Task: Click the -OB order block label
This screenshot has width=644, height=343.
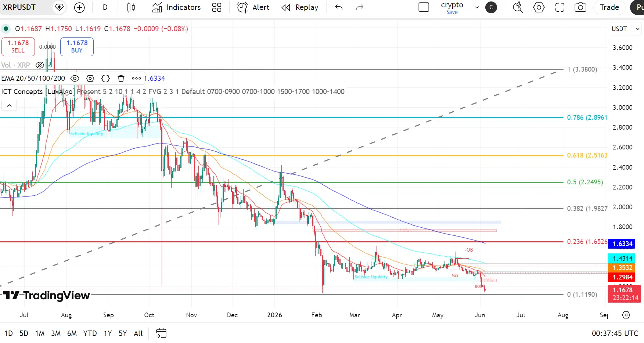Action: [x=469, y=250]
